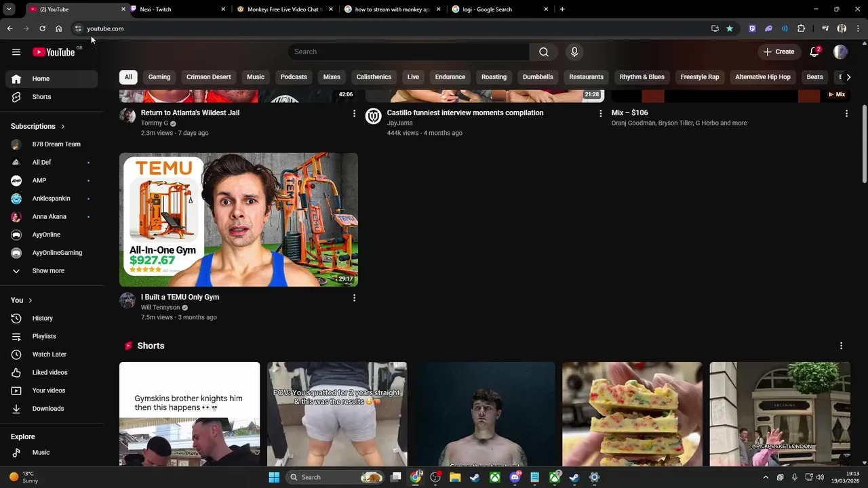Click JayJams channel avatar
Image resolution: width=868 pixels, height=488 pixels.
click(x=374, y=116)
